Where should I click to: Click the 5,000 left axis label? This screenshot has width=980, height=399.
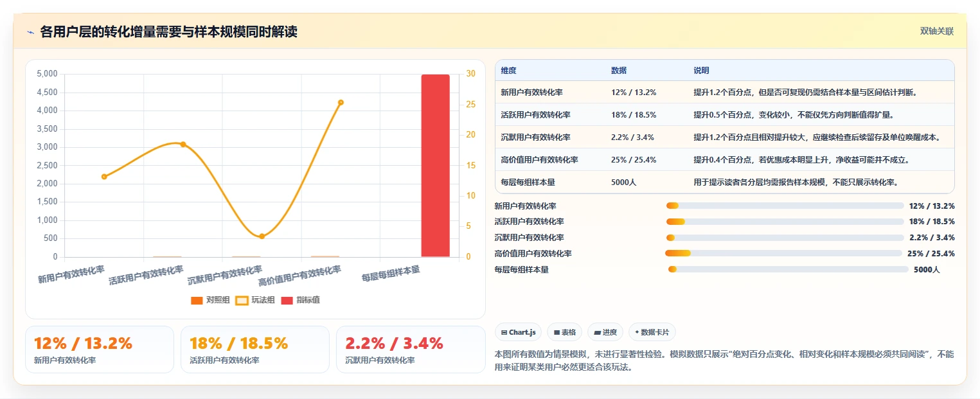click(47, 74)
